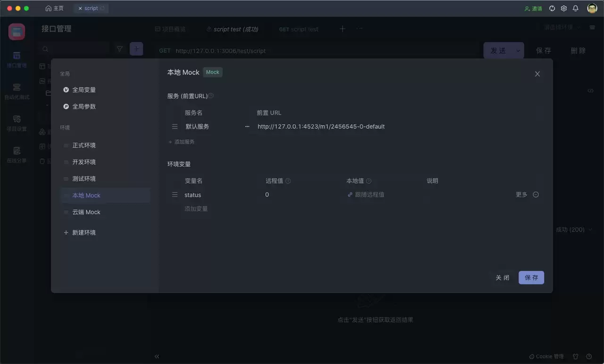Click the drag handle of 默认服务 row
The height and width of the screenshot is (364, 604).
click(x=175, y=126)
